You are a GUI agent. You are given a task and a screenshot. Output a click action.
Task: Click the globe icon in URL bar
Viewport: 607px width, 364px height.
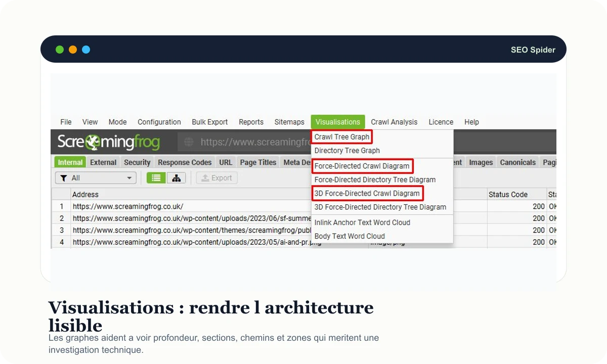coord(189,142)
